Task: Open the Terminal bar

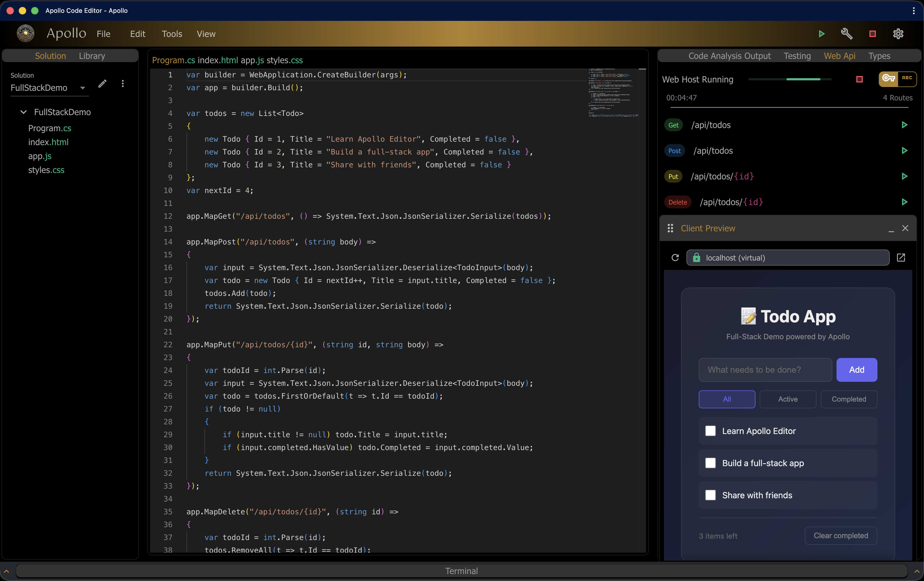Action: coord(461,571)
